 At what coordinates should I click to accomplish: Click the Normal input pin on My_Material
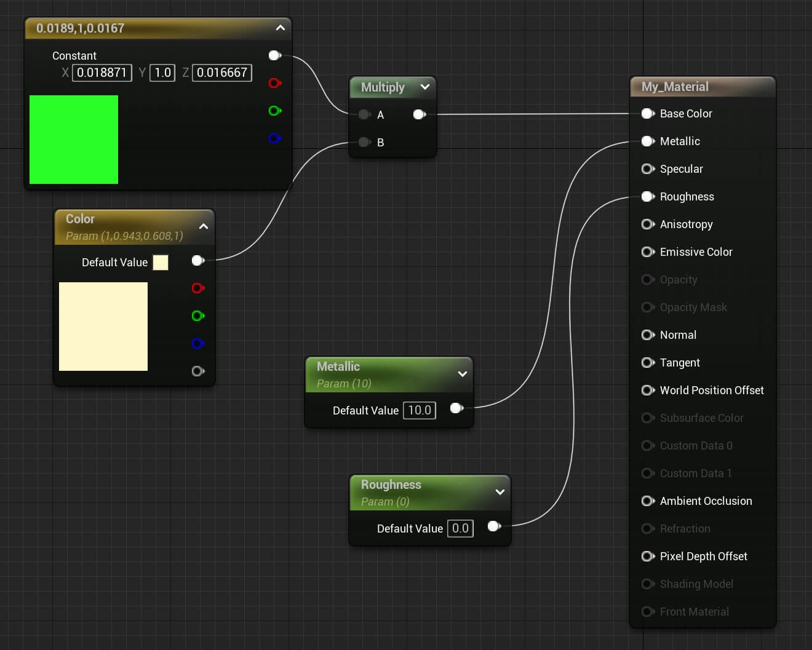tap(648, 335)
